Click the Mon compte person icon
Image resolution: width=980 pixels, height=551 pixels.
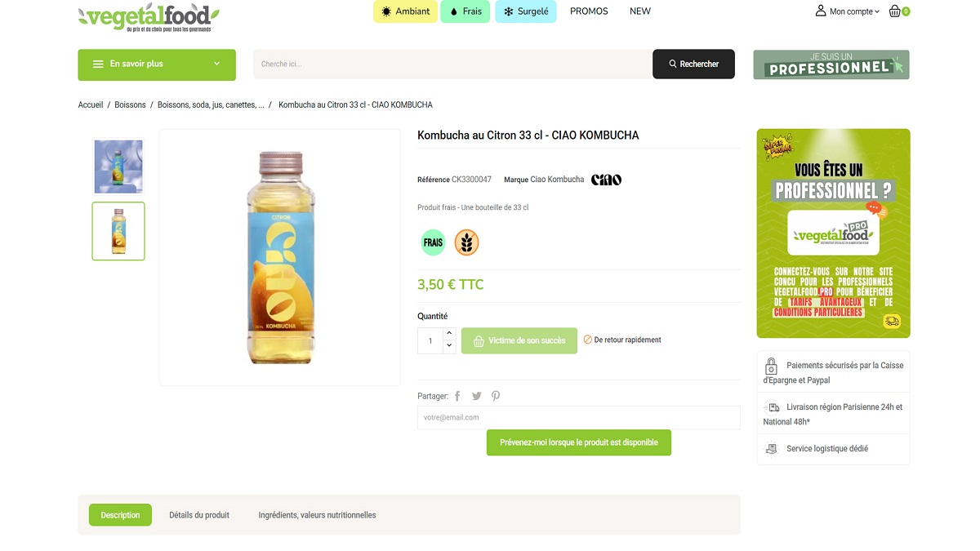pos(819,11)
